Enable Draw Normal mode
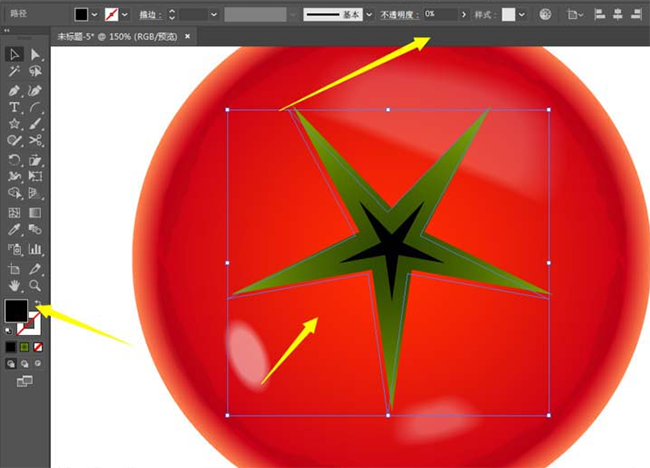The image size is (650, 468). click(x=11, y=364)
